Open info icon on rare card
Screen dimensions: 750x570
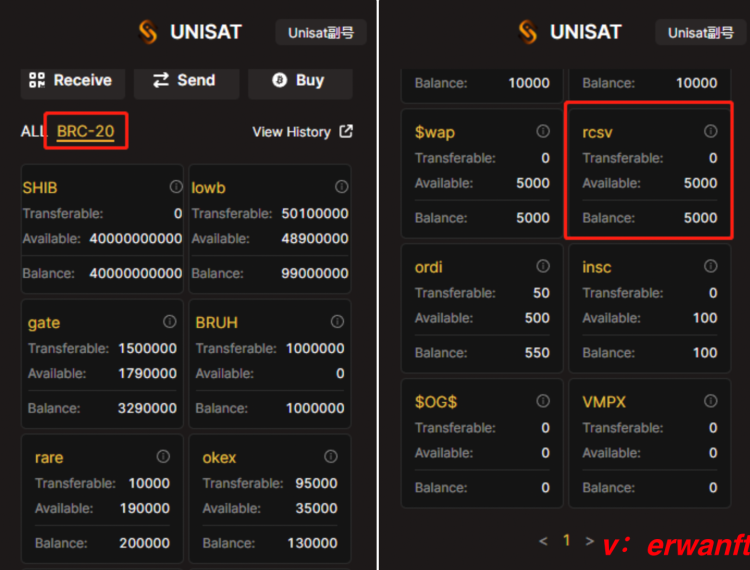[x=163, y=456]
